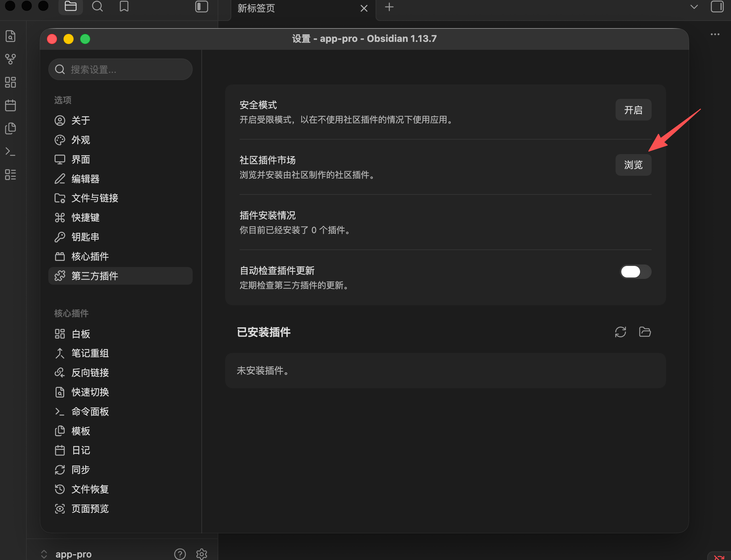Open the app-pro vault switcher
Viewport: 731px width, 560px height.
click(x=67, y=554)
